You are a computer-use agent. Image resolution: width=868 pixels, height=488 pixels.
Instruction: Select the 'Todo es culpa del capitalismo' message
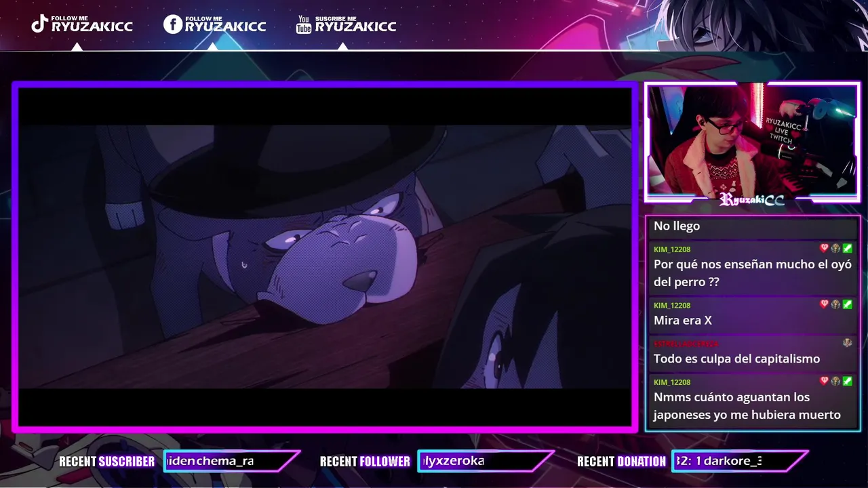(x=737, y=359)
